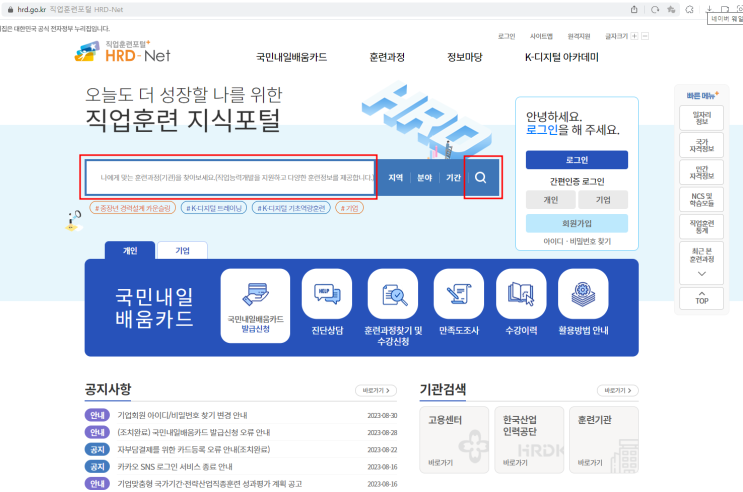Open the 지역 filter dropdown
This screenshot has height=492, width=743.
[x=395, y=177]
